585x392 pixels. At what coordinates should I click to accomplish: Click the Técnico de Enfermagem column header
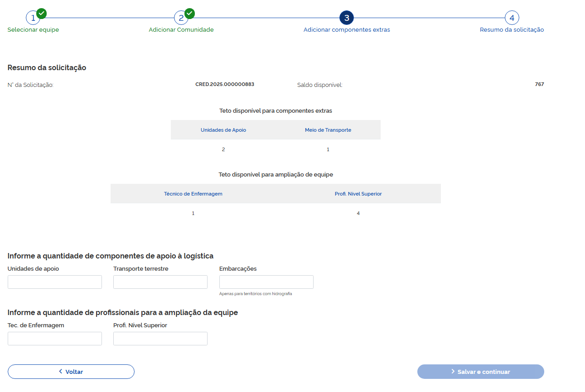[193, 194]
